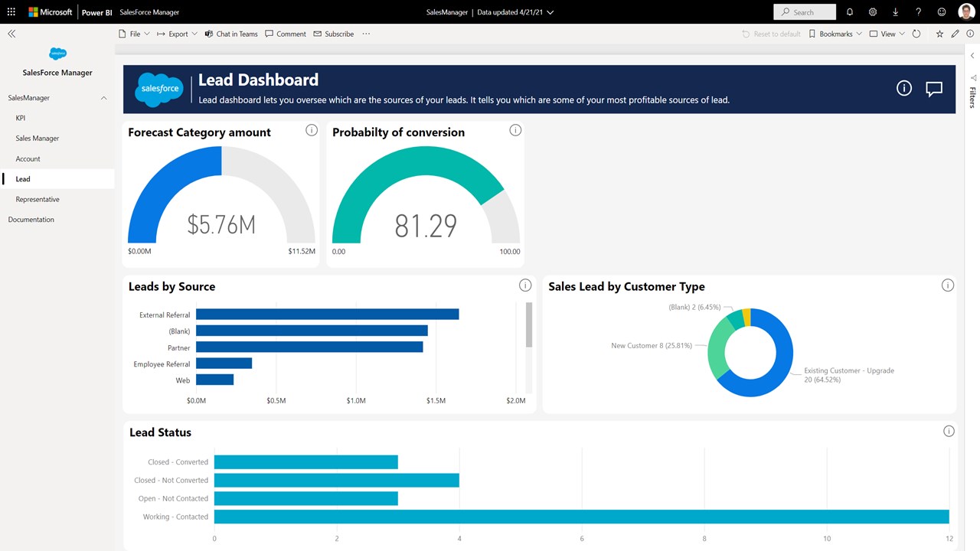This screenshot has width=980, height=551.
Task: Expand the Filters pane arrow
Action: [x=972, y=56]
